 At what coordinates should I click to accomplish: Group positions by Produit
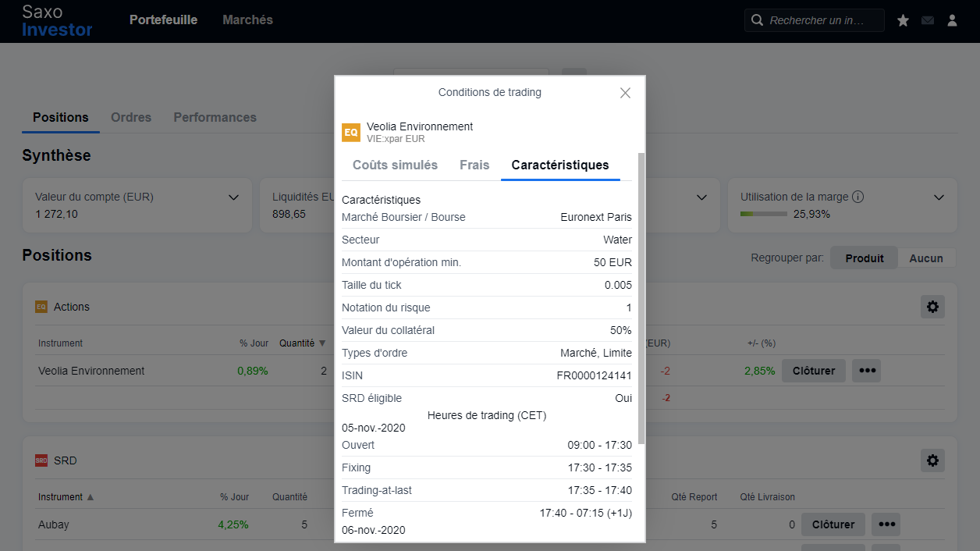coord(865,258)
